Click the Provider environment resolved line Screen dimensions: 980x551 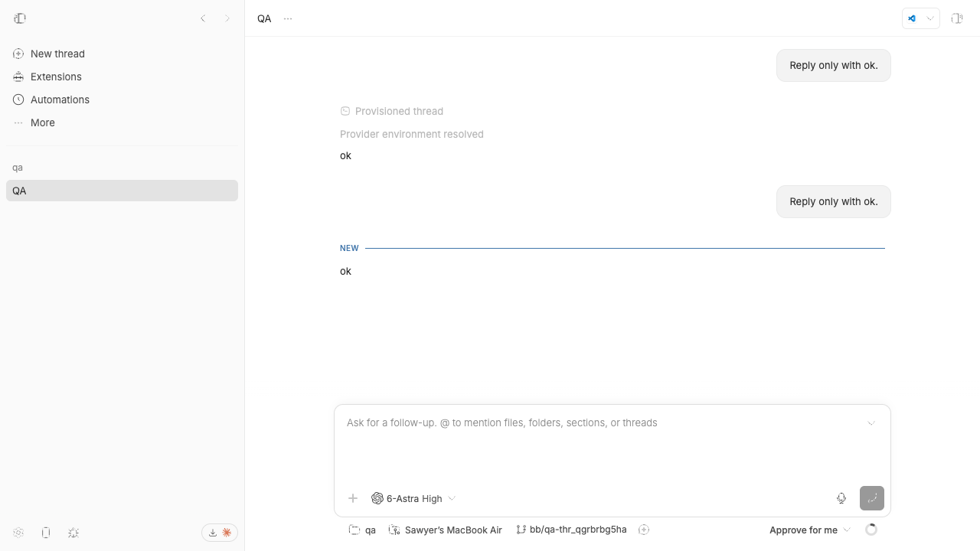(412, 134)
